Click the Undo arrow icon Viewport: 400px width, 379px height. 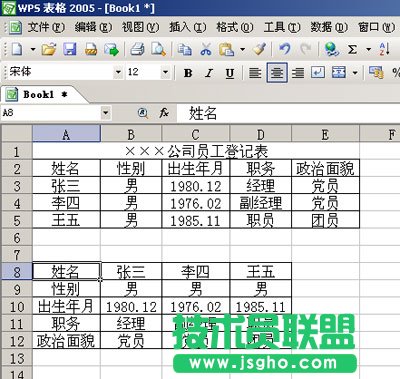coord(284,50)
